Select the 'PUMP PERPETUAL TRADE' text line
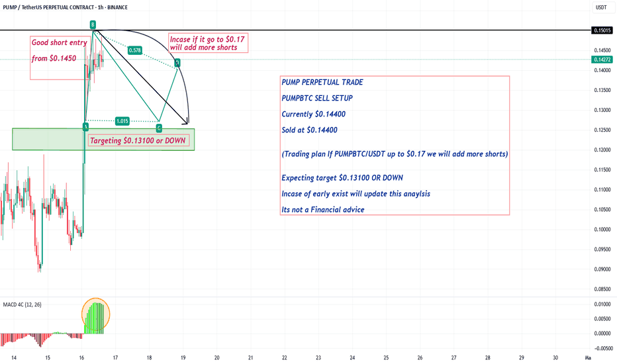Image resolution: width=617 pixels, height=364 pixels. (x=322, y=82)
